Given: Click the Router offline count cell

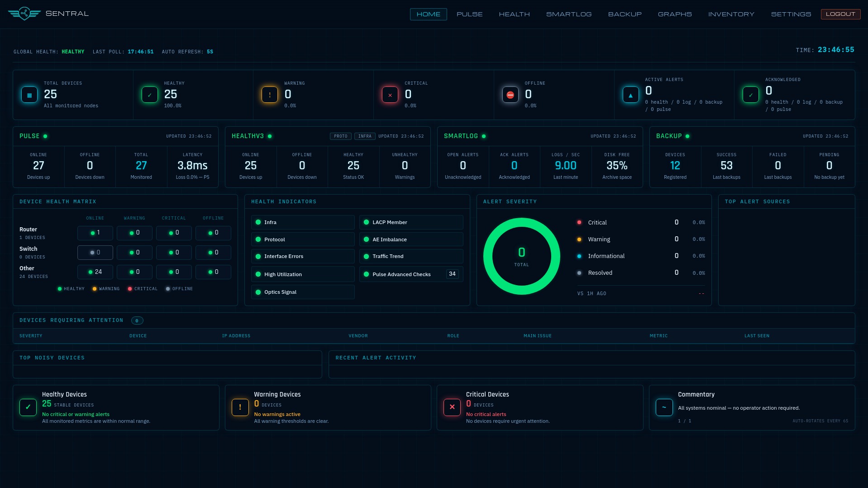Looking at the screenshot, I should [213, 233].
